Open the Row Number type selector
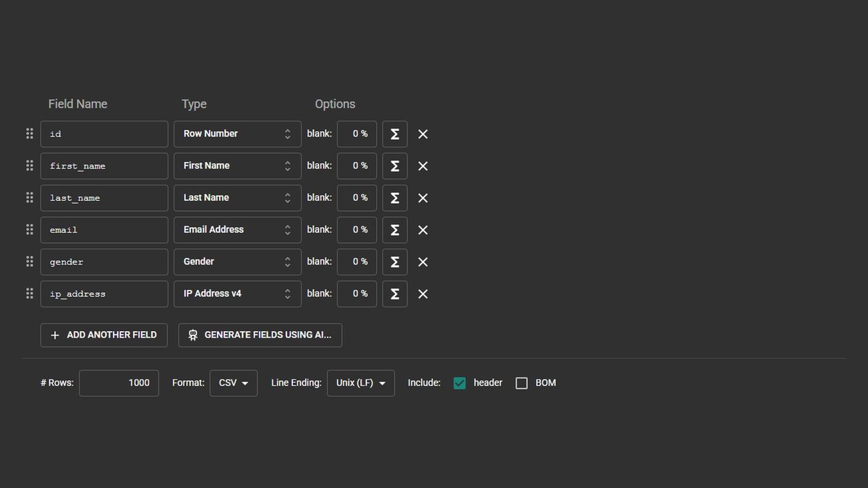This screenshot has height=488, width=868. [x=237, y=134]
